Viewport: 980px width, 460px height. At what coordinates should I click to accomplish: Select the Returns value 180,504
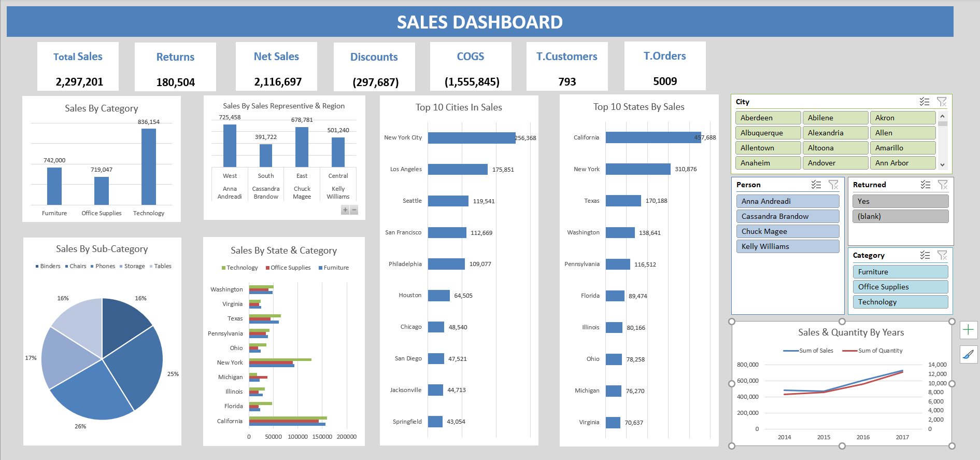click(176, 82)
